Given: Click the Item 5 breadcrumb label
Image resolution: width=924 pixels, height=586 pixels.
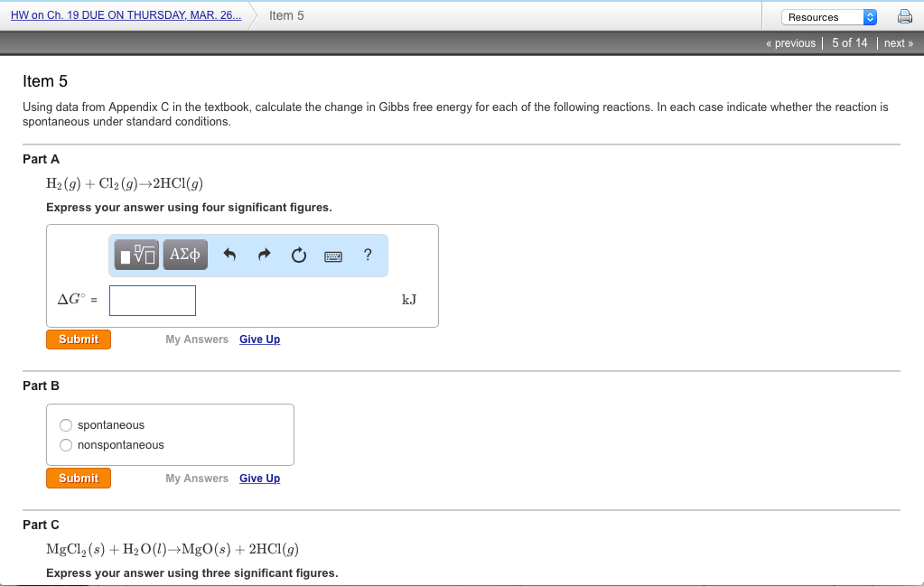Looking at the screenshot, I should 286,16.
